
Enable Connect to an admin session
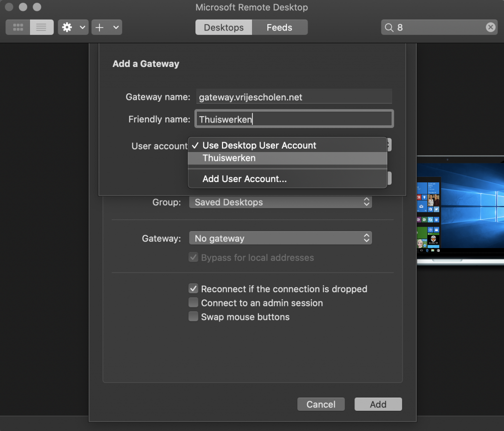point(193,303)
